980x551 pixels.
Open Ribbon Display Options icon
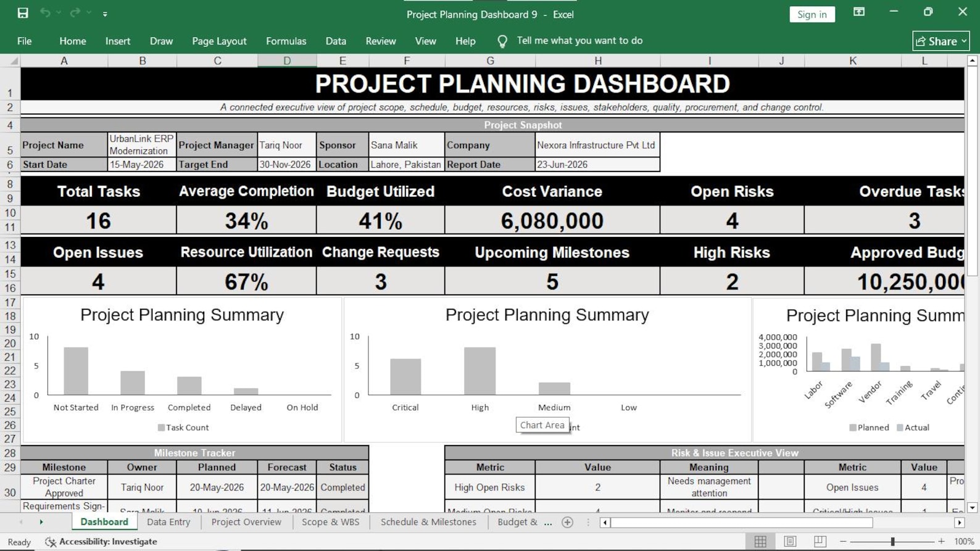(x=858, y=12)
